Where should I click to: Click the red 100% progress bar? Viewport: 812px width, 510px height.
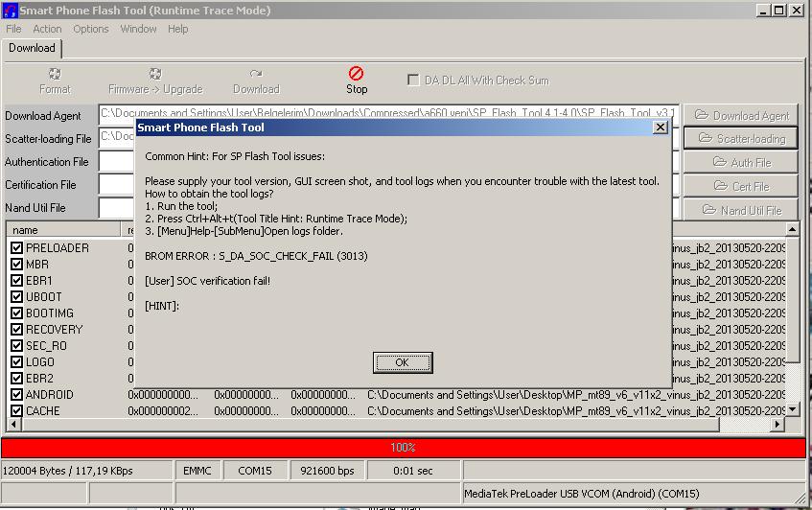(x=403, y=448)
